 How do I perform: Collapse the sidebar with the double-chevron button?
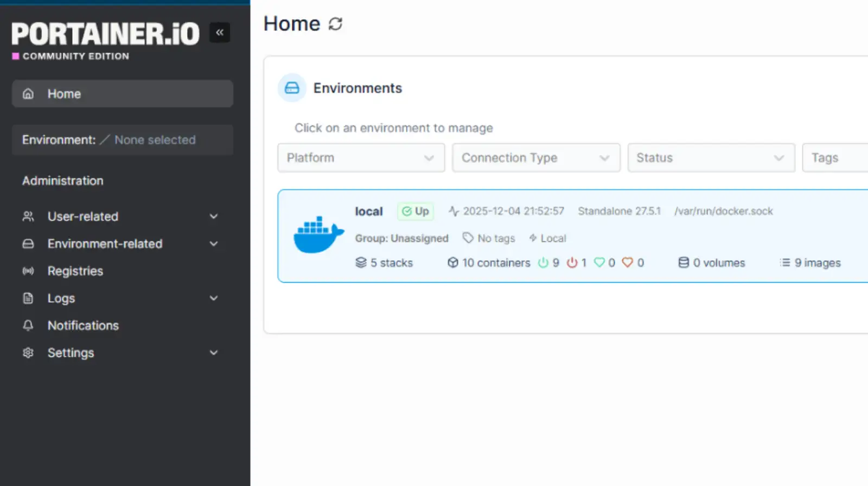click(220, 33)
